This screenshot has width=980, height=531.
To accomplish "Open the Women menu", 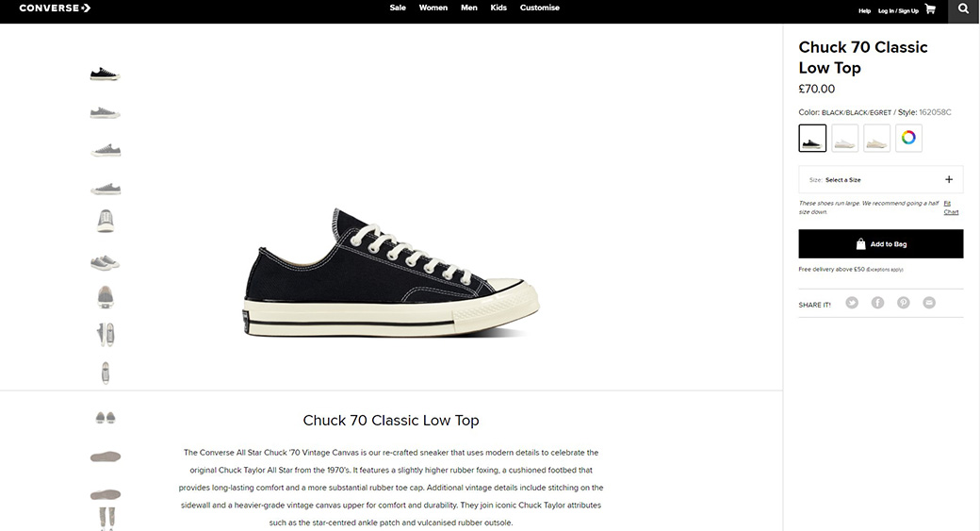I will coord(433,8).
